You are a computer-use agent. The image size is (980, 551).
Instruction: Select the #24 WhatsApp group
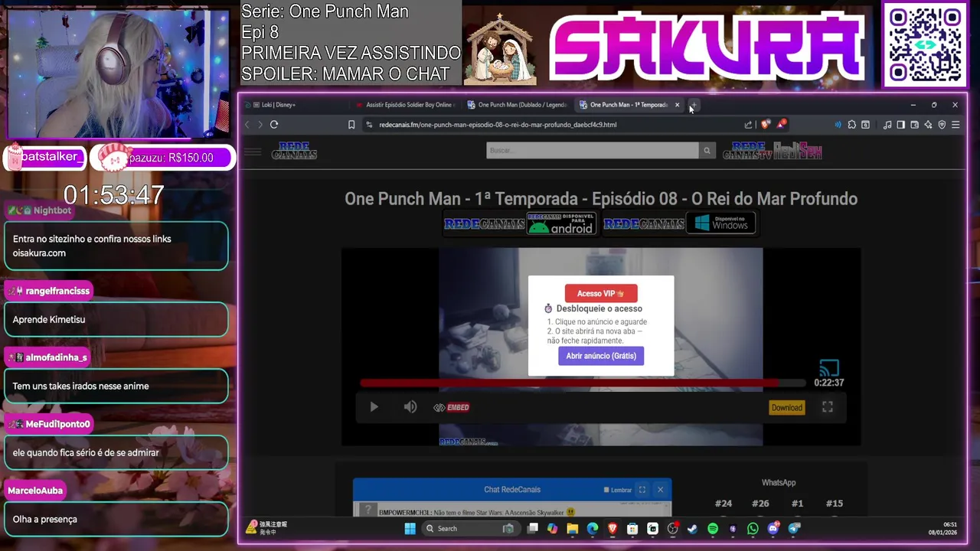point(724,504)
